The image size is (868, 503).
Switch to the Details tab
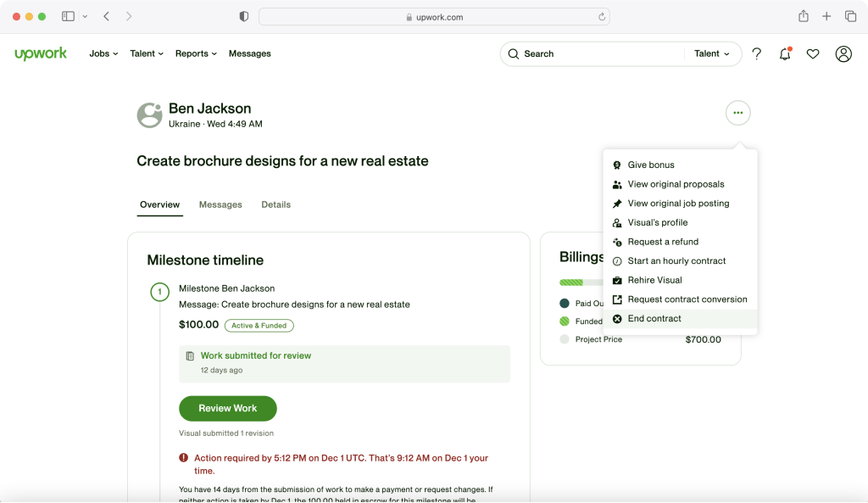coord(275,204)
